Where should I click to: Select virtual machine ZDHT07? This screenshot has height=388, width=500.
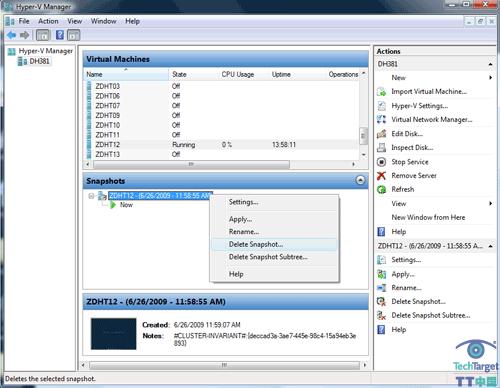[x=222, y=106]
